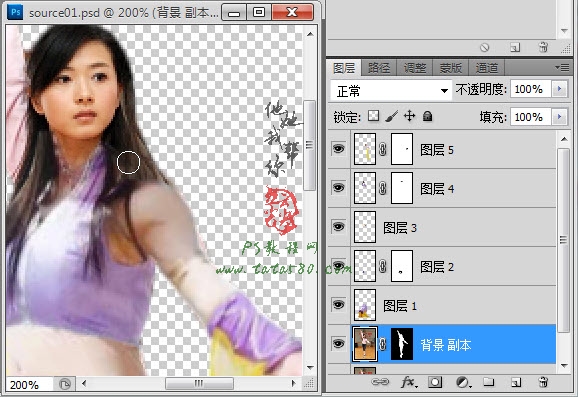578x397 pixels.
Task: Click mask link chain on 背景 副本
Action: coord(383,344)
